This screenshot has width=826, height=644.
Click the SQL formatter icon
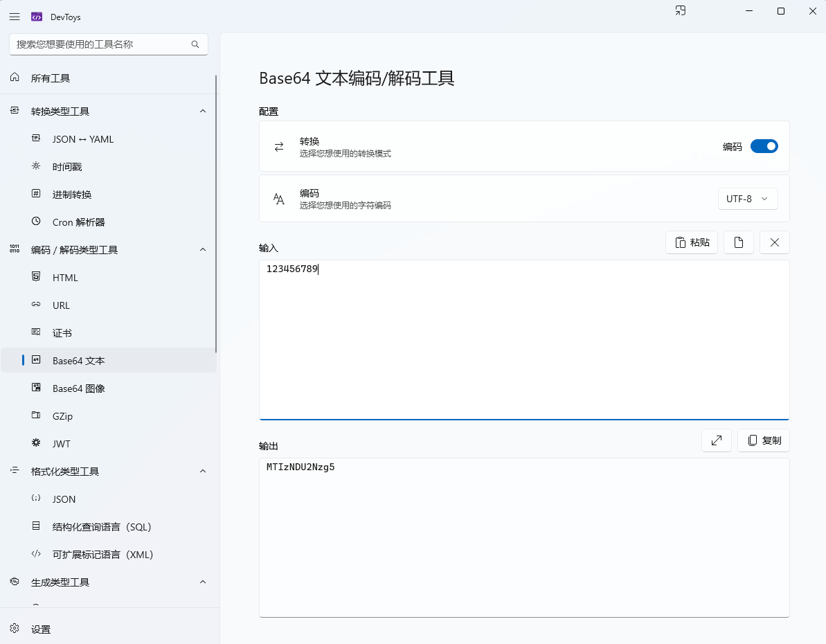click(36, 526)
